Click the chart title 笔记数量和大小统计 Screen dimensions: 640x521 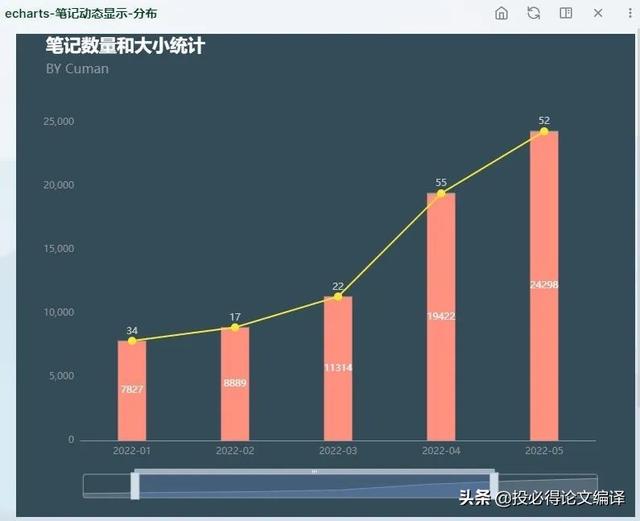125,45
